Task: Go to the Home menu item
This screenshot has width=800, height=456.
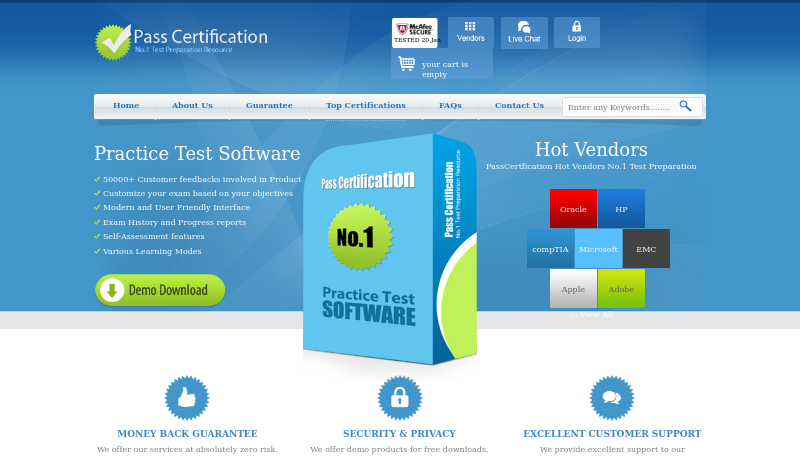Action: coord(126,105)
